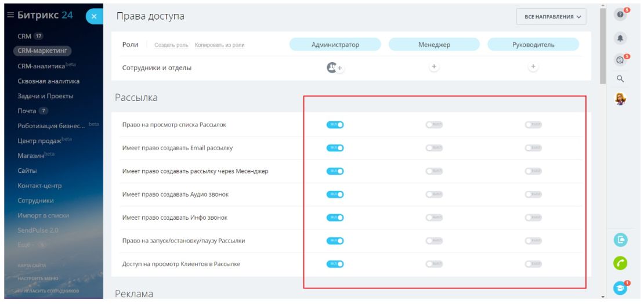Image resolution: width=644 pixels, height=304 pixels.
Task: Click the search magnifier icon
Action: tap(620, 78)
